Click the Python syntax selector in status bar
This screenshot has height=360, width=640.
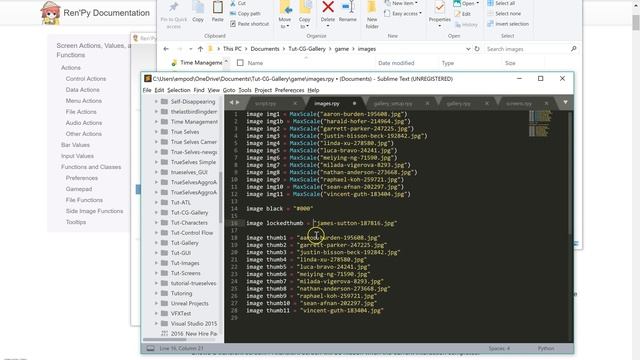[x=546, y=348]
